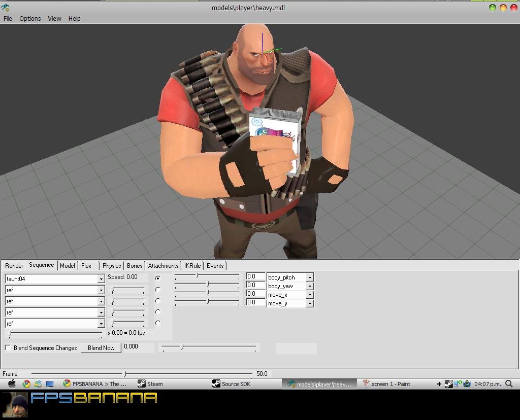Switch to the Source SDK taskbar window
This screenshot has height=420, width=520.
[x=231, y=384]
